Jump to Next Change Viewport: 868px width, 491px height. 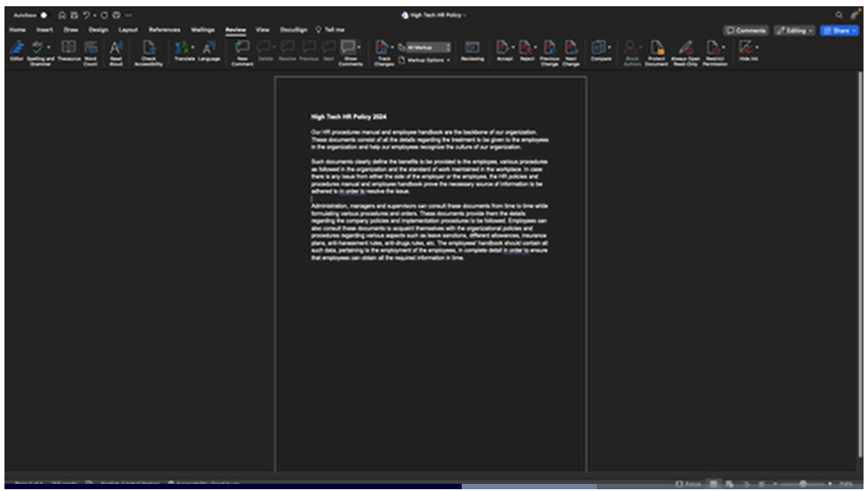tap(571, 53)
